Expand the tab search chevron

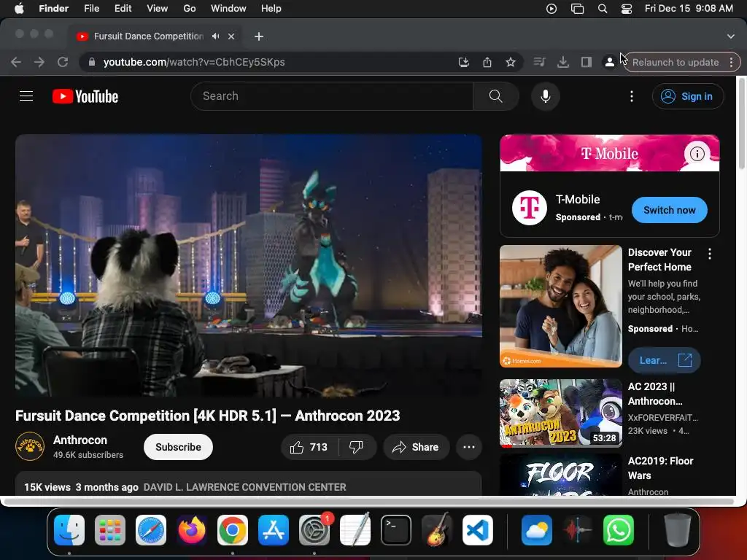point(731,36)
